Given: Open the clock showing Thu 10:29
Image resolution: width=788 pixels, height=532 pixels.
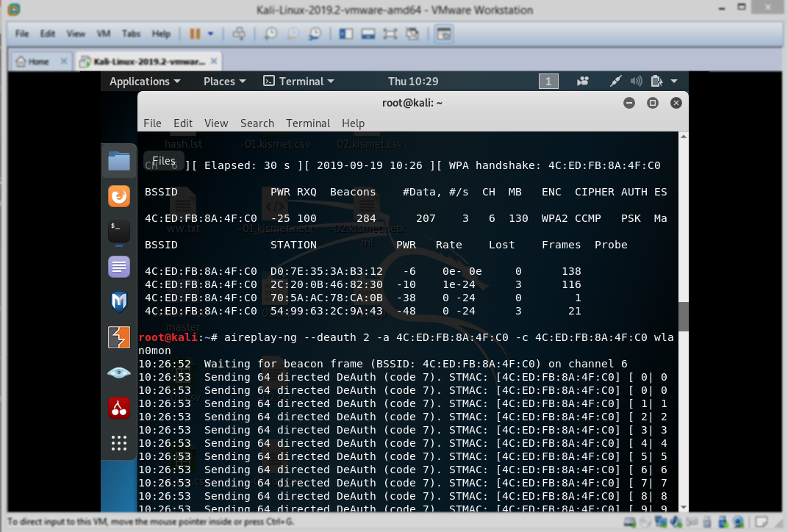Looking at the screenshot, I should pos(413,82).
